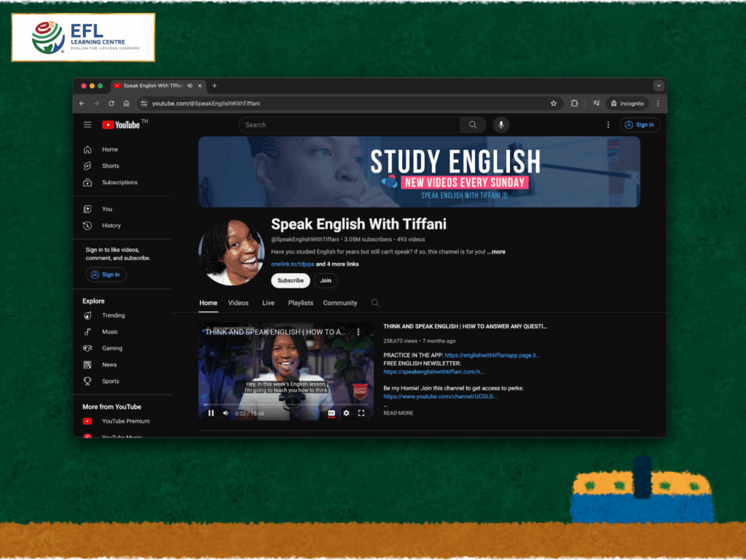Expand READ MORE in video description

pos(398,413)
